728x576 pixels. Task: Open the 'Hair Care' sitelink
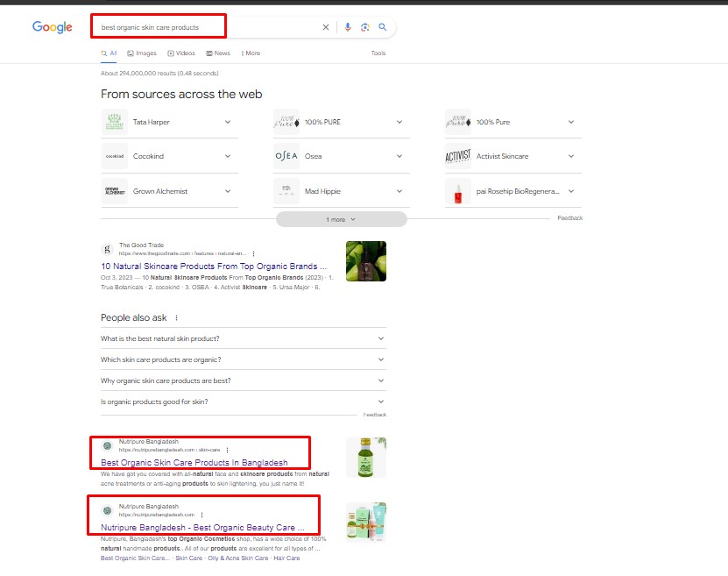tap(286, 558)
